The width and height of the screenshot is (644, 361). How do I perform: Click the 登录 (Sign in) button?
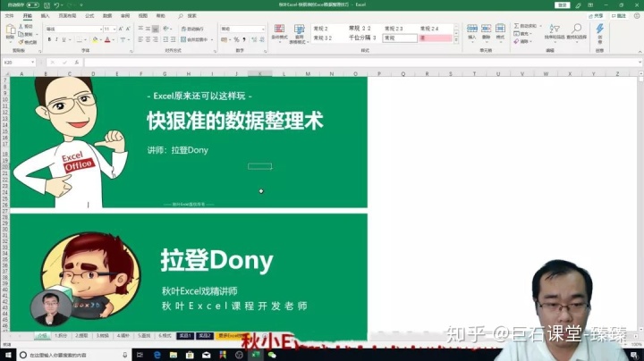pos(563,5)
